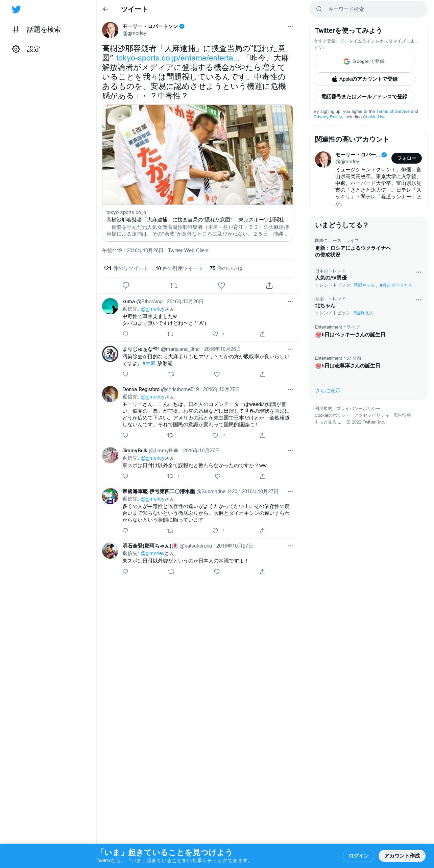Open options for 人気のAV男優 trend

(418, 272)
